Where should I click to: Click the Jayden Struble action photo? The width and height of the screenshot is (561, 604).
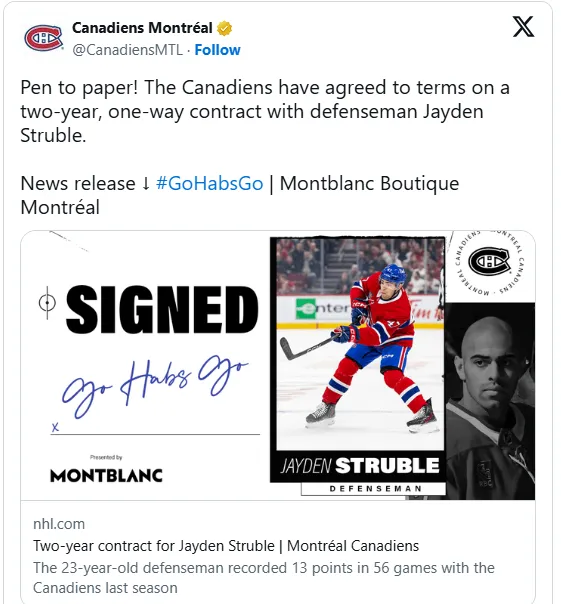360,344
